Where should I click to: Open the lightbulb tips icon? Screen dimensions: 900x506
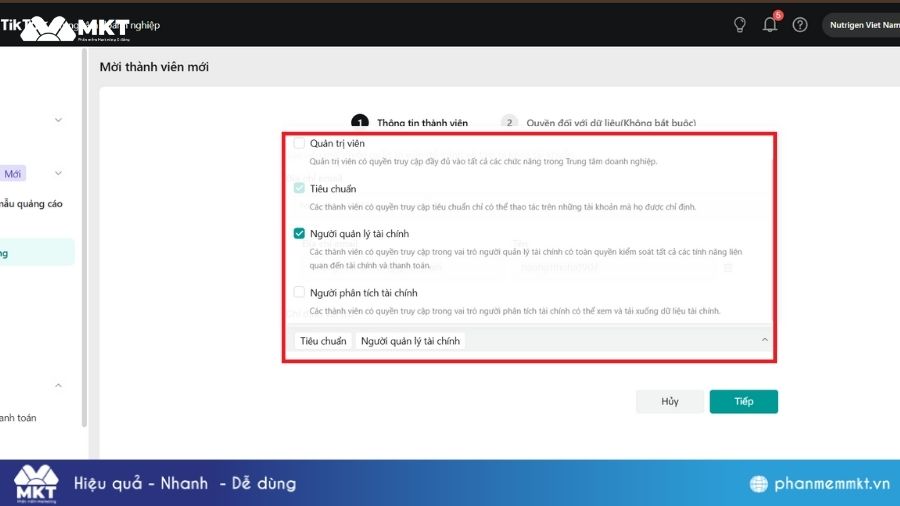pos(740,25)
